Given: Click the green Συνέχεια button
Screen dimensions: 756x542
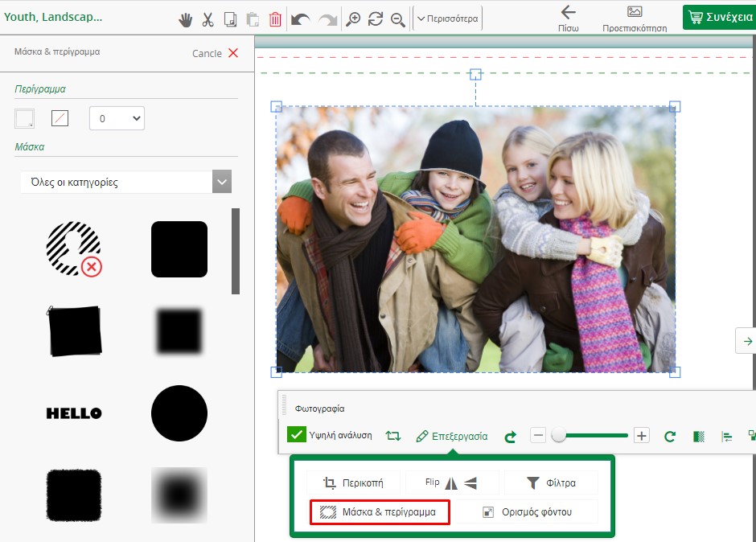Looking at the screenshot, I should [719, 18].
